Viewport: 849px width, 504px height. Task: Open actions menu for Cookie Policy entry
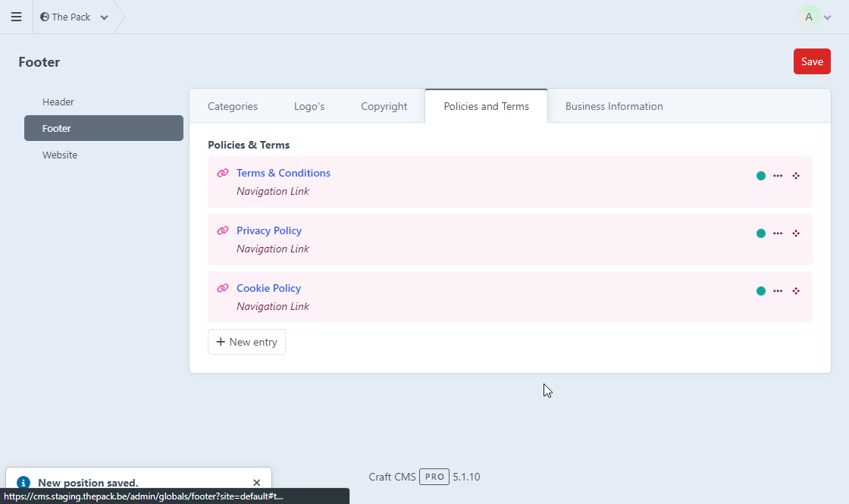pyautogui.click(x=778, y=291)
